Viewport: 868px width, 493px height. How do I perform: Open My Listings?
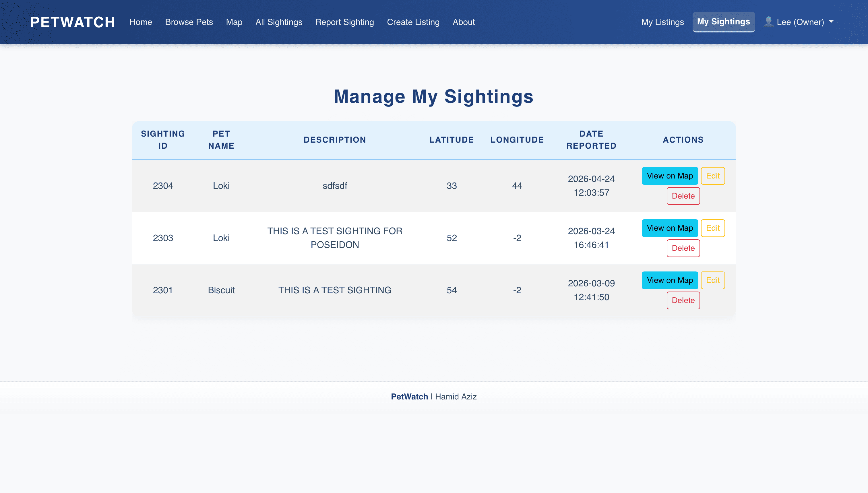[x=662, y=22]
